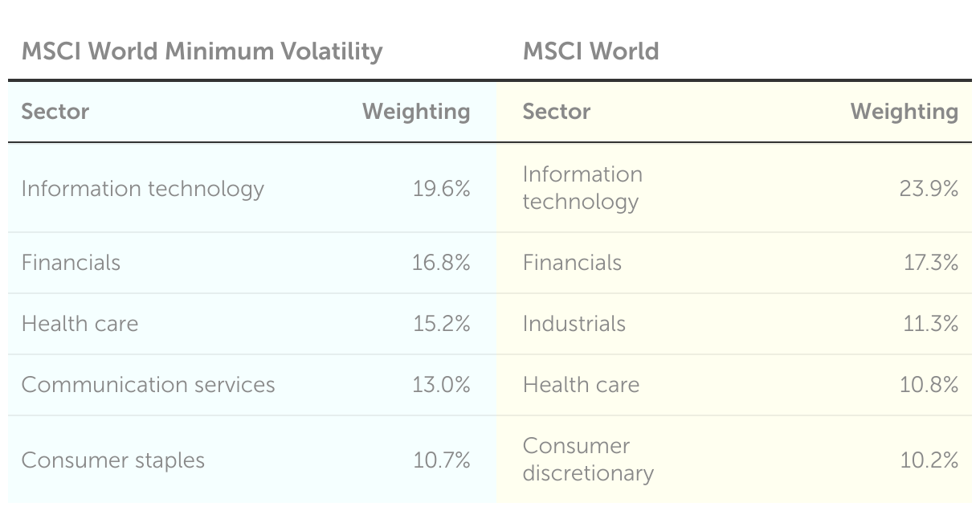Select the Consumer discretionary sector cell
The height and width of the screenshot is (511, 980).
coord(588,460)
